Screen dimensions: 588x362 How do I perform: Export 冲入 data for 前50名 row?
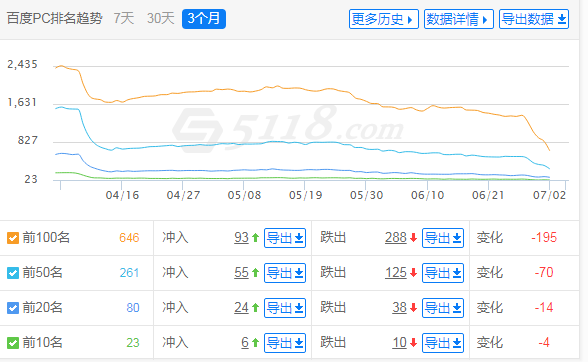point(285,273)
